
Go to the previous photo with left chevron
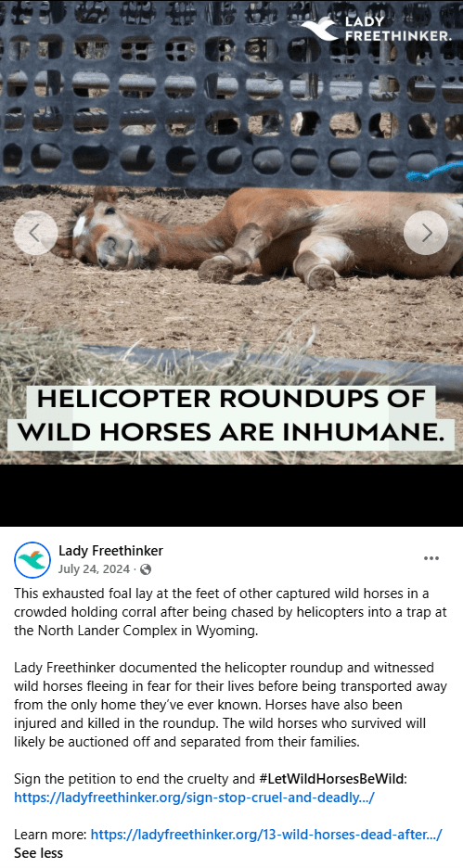coord(35,233)
